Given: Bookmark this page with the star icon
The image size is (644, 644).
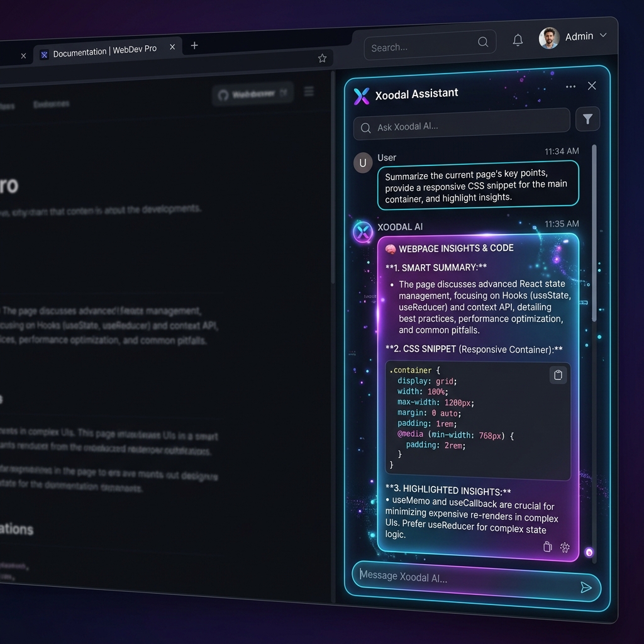Looking at the screenshot, I should click(323, 58).
